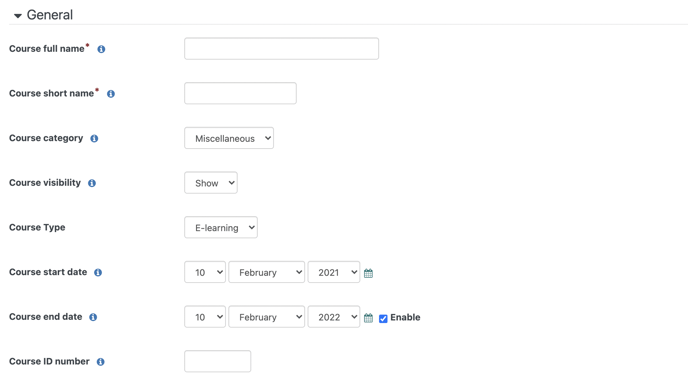Show help for Course category
Screen dimensions: 688x380
point(94,139)
